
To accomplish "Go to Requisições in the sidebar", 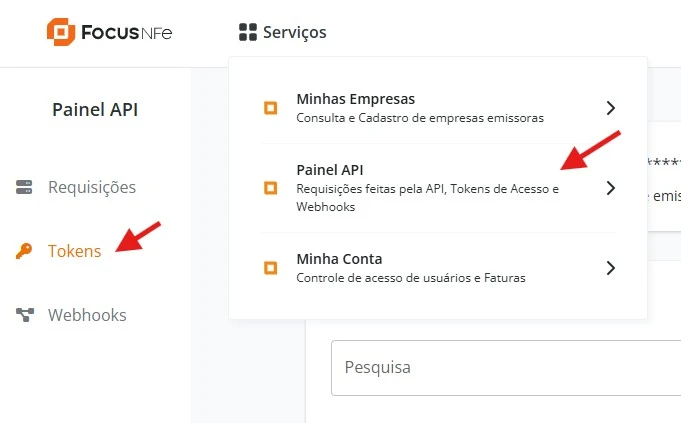I will [92, 187].
